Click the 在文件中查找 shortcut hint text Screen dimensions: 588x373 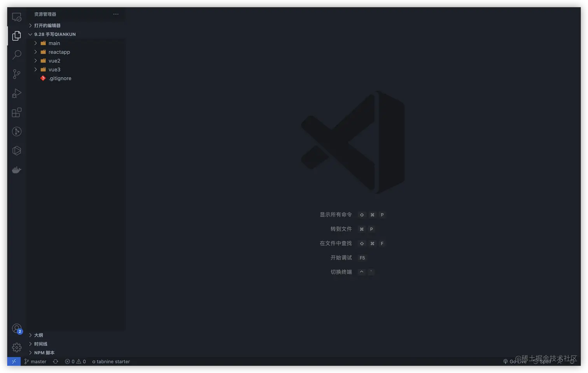336,243
